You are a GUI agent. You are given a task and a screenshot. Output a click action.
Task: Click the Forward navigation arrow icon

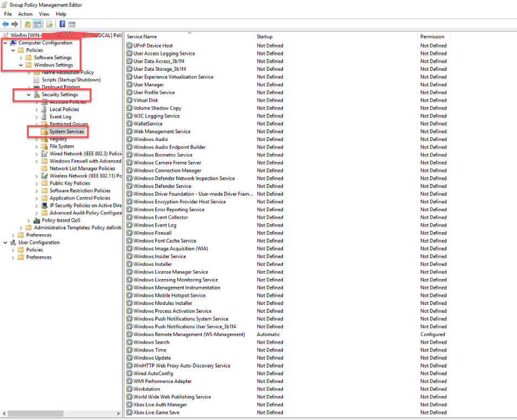14,24
